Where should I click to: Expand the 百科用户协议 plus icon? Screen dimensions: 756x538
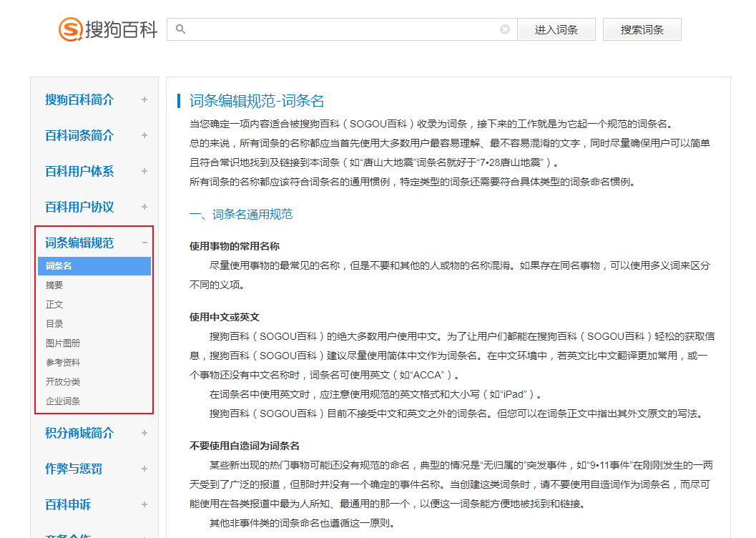pyautogui.click(x=144, y=207)
